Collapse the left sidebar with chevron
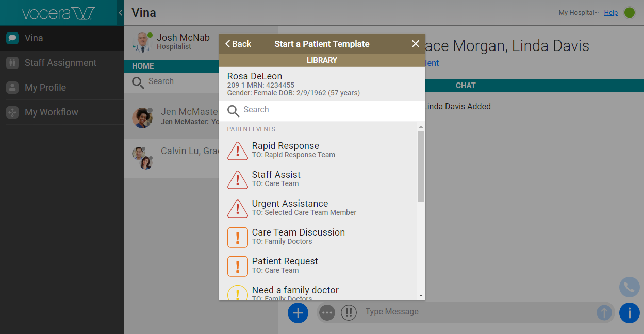The image size is (644, 334). tap(120, 13)
